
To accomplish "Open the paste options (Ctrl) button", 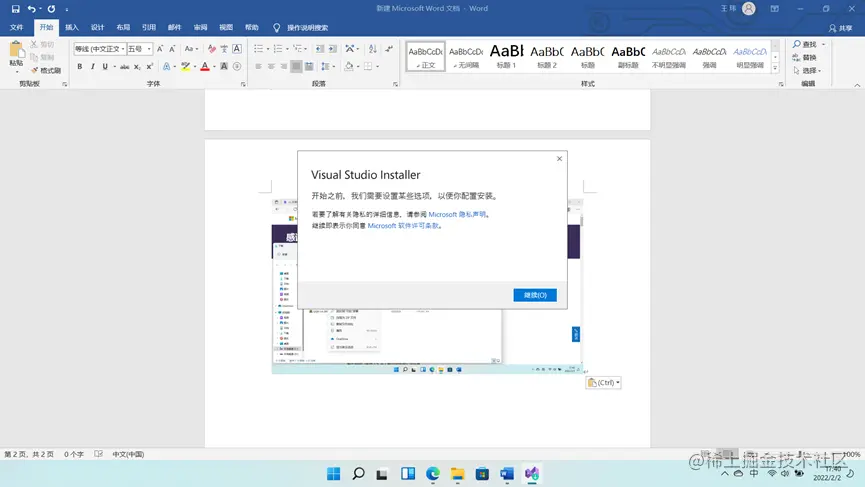I will tap(604, 382).
